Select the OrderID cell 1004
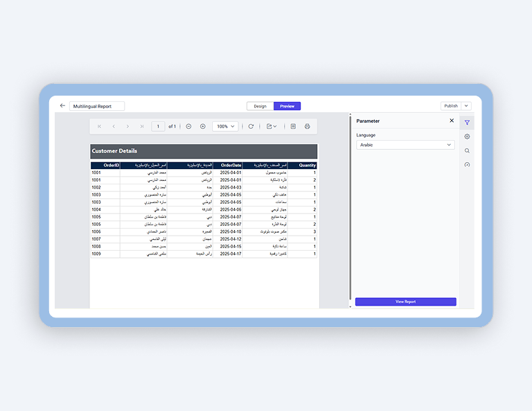 click(105, 209)
